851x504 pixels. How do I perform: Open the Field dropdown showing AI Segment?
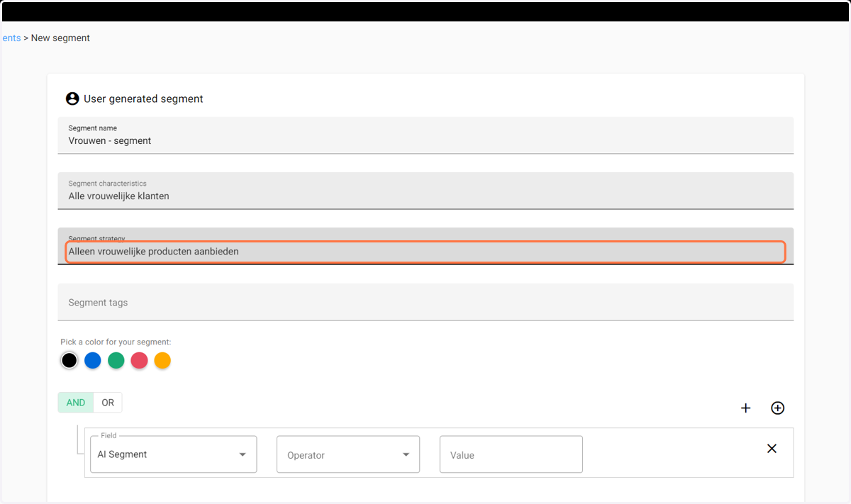point(173,454)
